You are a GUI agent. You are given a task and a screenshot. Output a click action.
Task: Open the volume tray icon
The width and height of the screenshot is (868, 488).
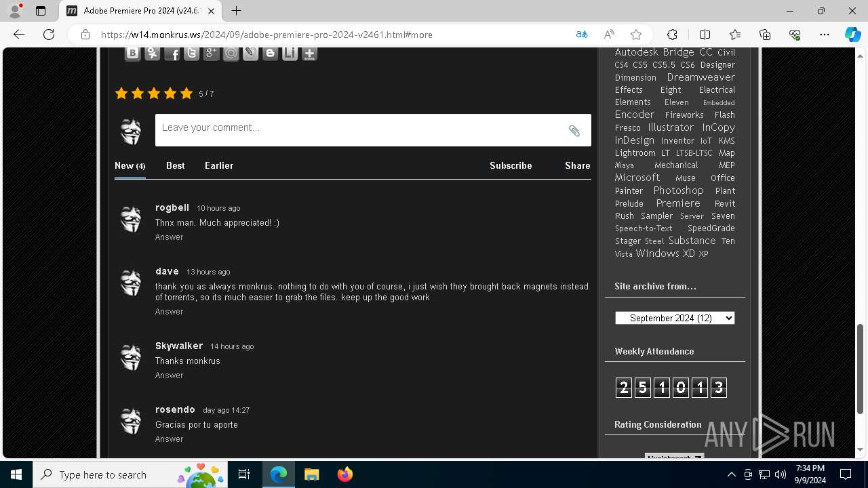(x=781, y=474)
